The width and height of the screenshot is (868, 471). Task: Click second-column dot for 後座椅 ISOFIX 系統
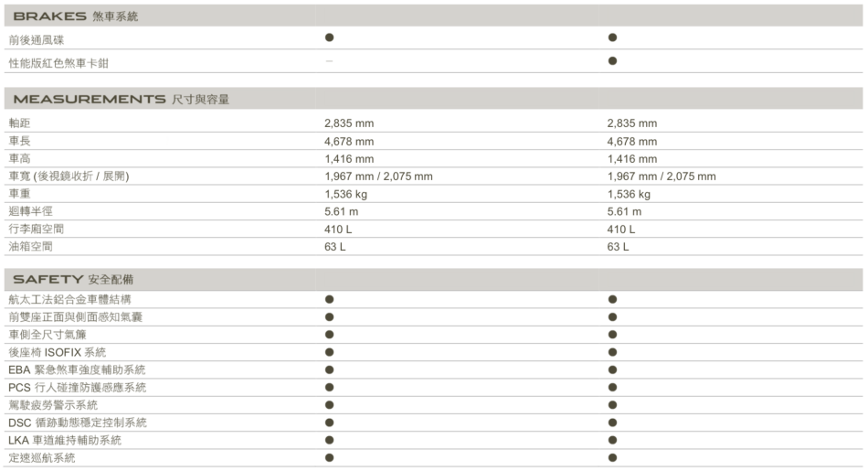[x=612, y=352]
